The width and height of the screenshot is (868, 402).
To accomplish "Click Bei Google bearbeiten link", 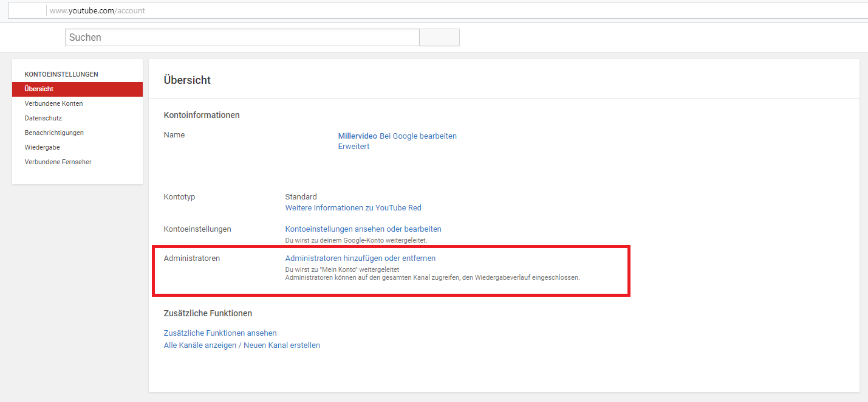I will coord(418,136).
